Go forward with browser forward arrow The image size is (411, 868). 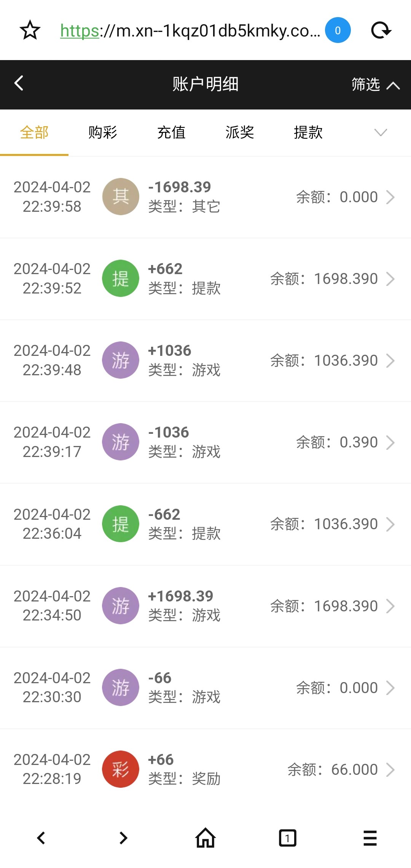123,838
